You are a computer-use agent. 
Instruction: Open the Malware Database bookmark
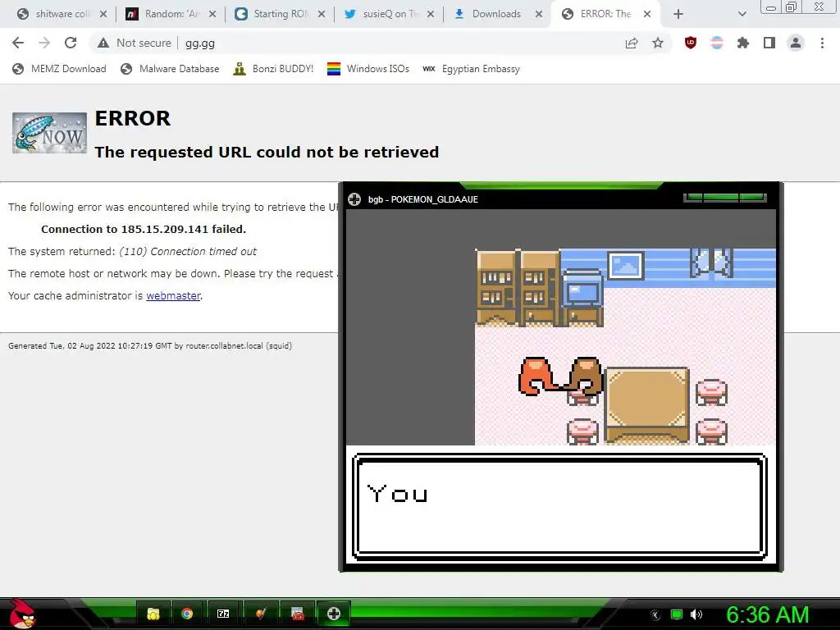coord(170,69)
